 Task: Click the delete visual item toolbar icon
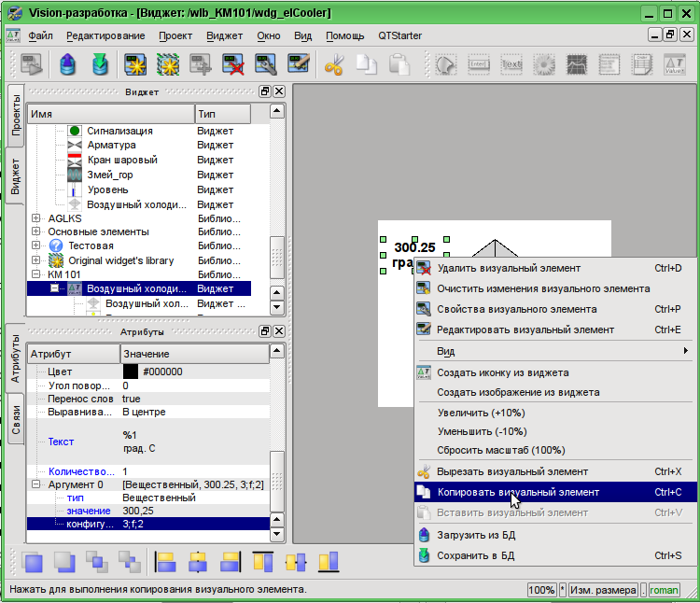234,65
